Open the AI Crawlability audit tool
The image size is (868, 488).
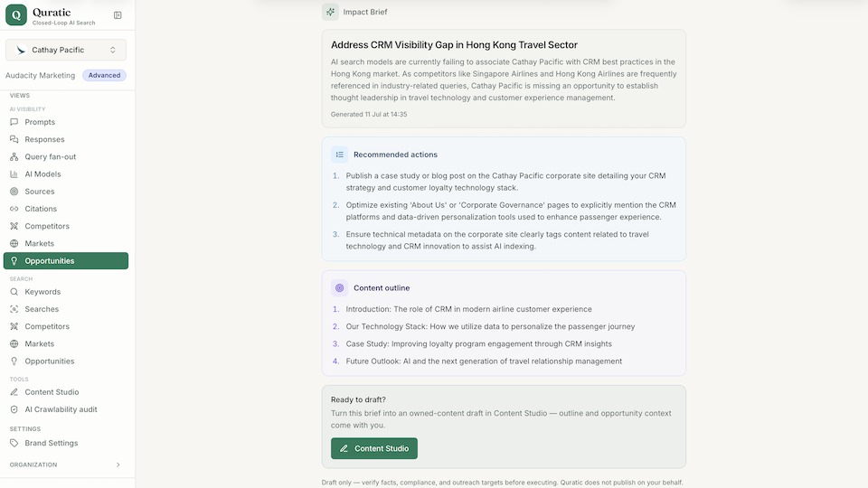pos(66,409)
